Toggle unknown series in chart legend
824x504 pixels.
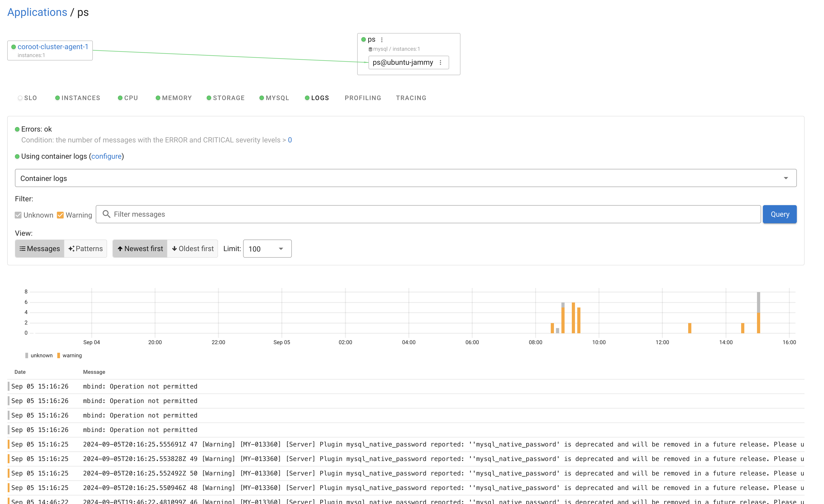39,355
